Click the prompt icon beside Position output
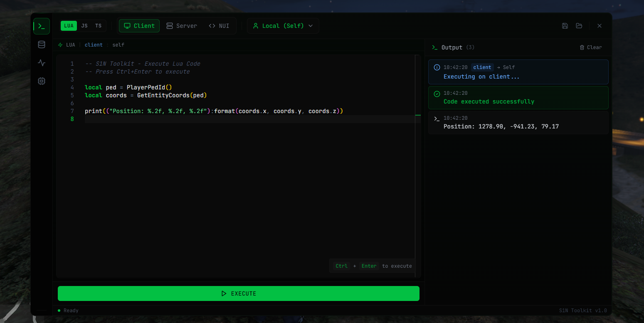The width and height of the screenshot is (644, 323). pos(437,119)
